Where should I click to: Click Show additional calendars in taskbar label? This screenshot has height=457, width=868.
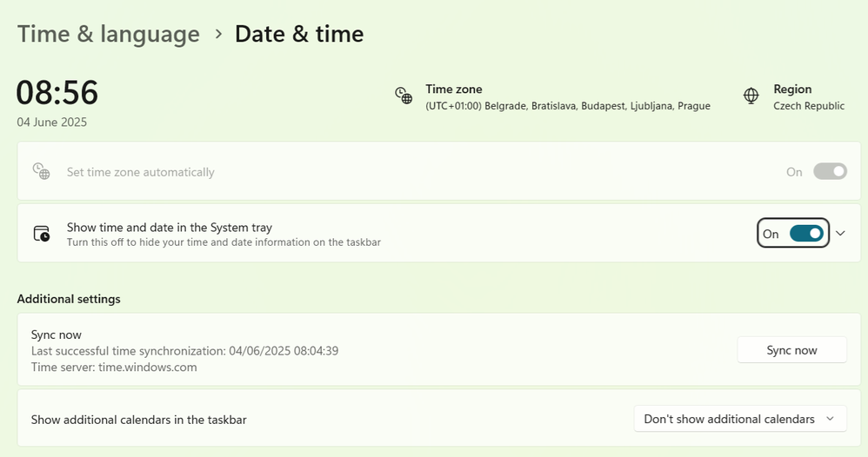pyautogui.click(x=139, y=420)
